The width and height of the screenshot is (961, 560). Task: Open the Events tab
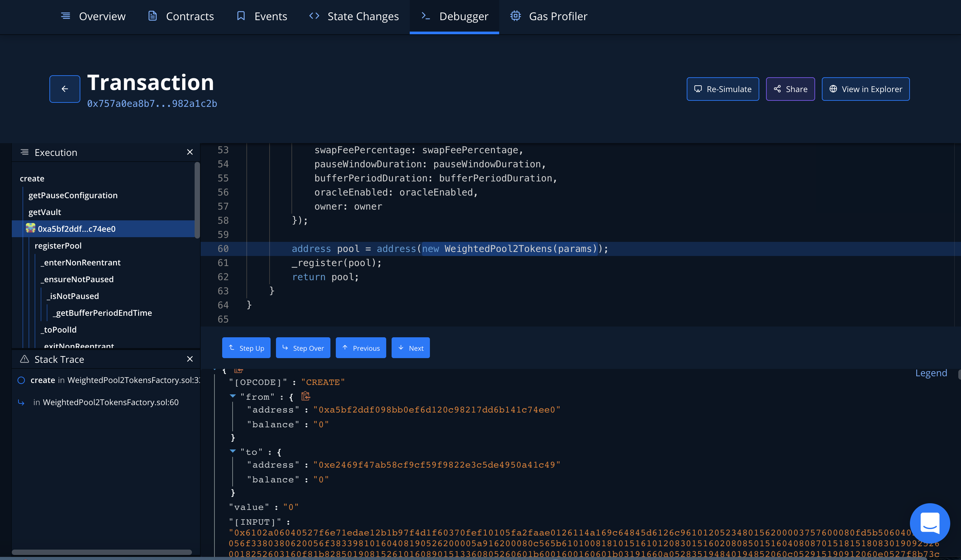262,16
